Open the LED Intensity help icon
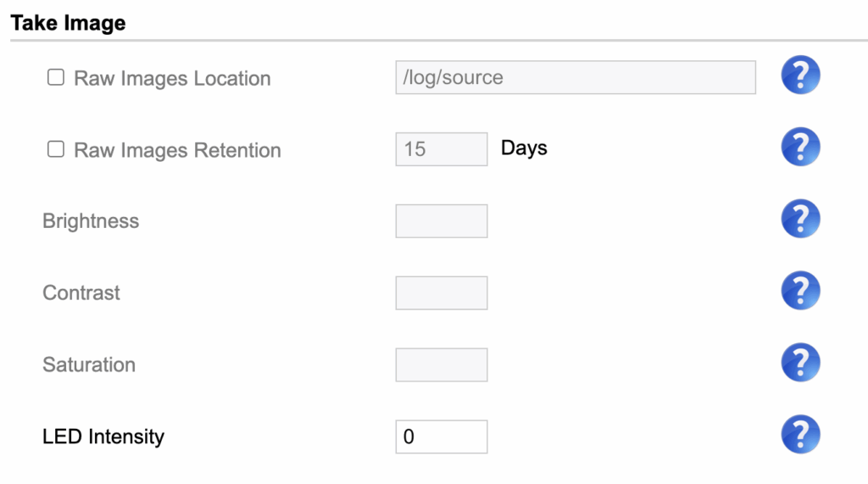 (800, 437)
